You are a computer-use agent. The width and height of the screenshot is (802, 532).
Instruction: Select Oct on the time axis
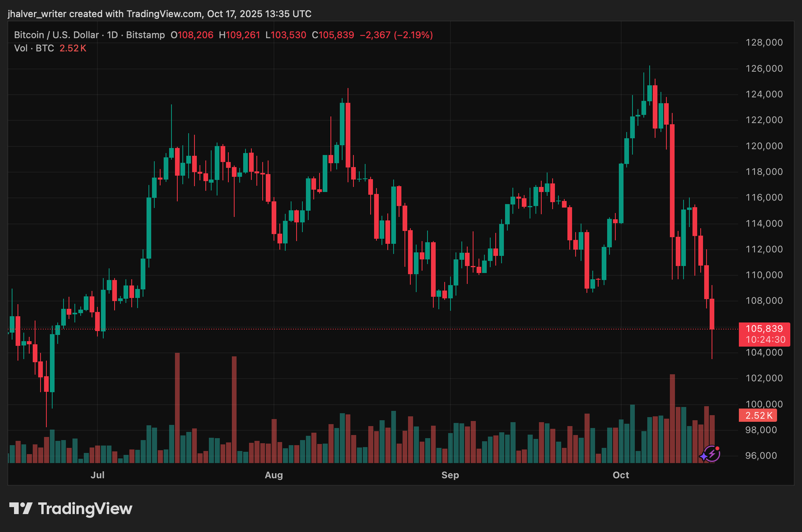click(x=621, y=475)
